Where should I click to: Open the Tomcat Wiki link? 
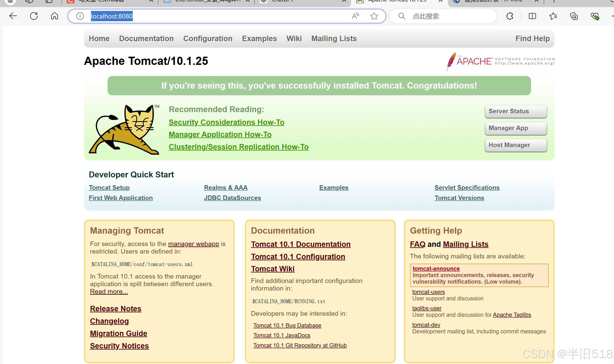point(273,269)
